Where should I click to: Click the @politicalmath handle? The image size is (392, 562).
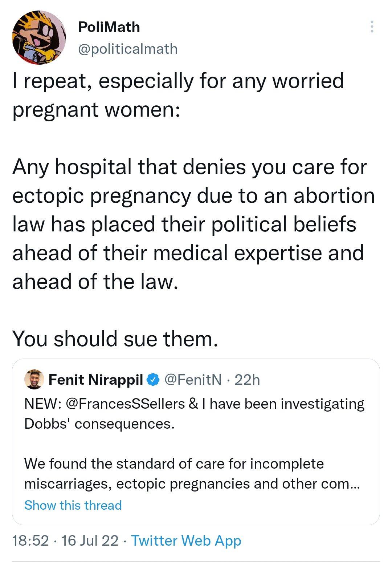(x=128, y=49)
